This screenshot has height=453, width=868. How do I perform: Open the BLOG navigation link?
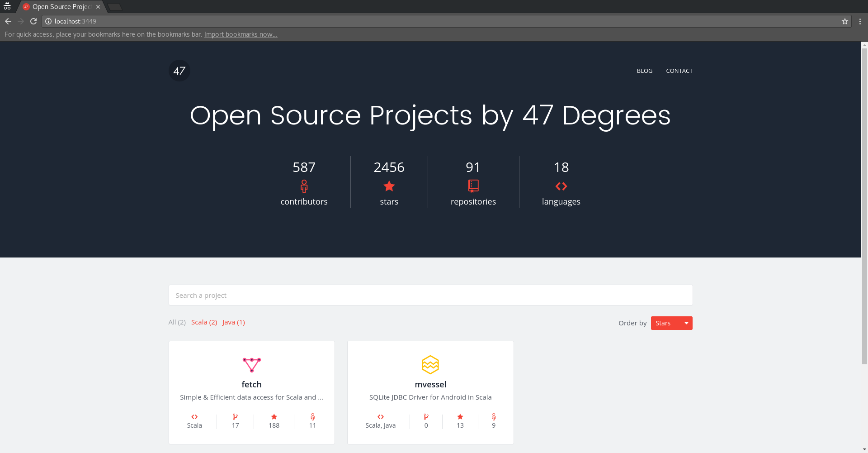point(645,71)
